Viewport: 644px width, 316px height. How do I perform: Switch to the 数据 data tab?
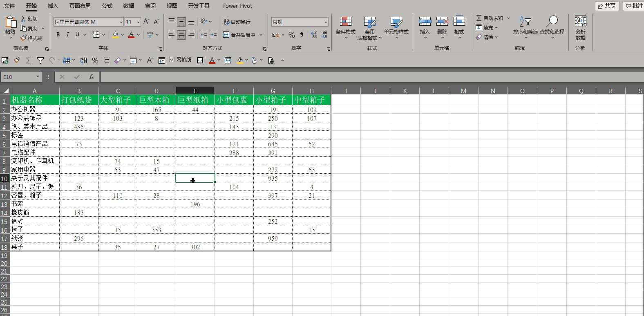pyautogui.click(x=129, y=6)
